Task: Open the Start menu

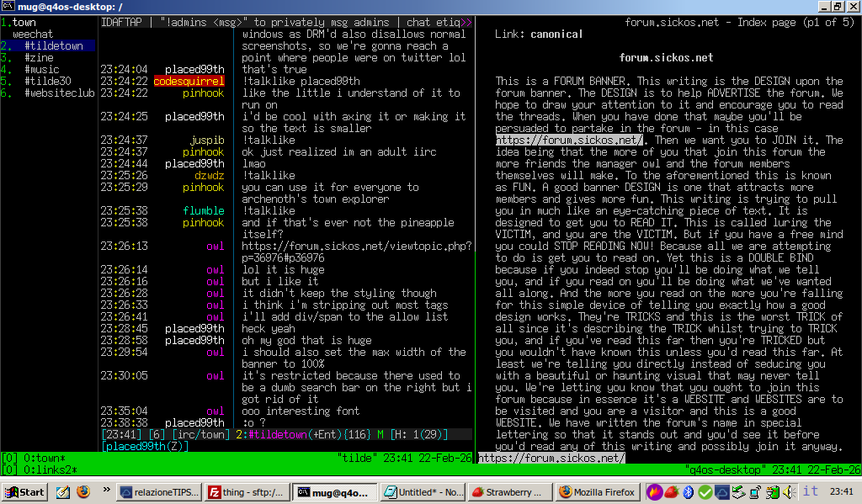Action: point(25,491)
